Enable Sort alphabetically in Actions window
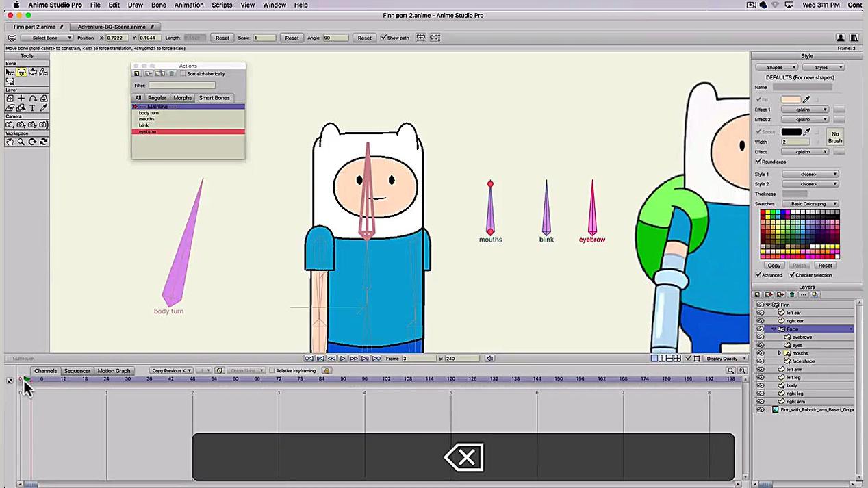The image size is (868, 488). pyautogui.click(x=183, y=74)
